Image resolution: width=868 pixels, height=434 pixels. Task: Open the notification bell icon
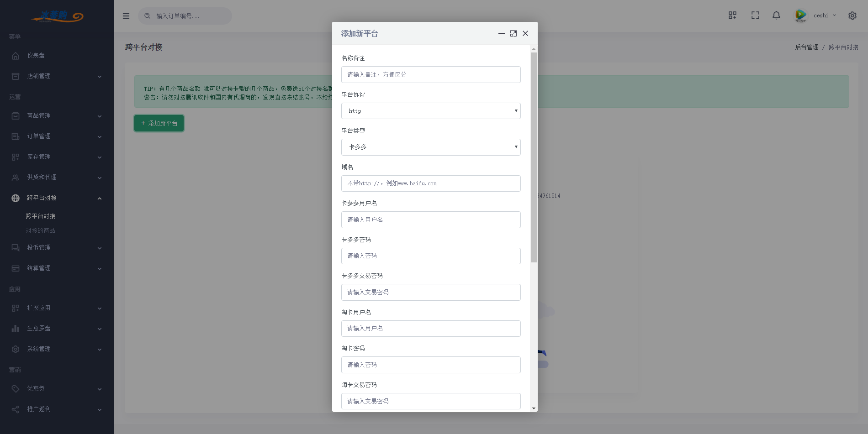click(776, 16)
